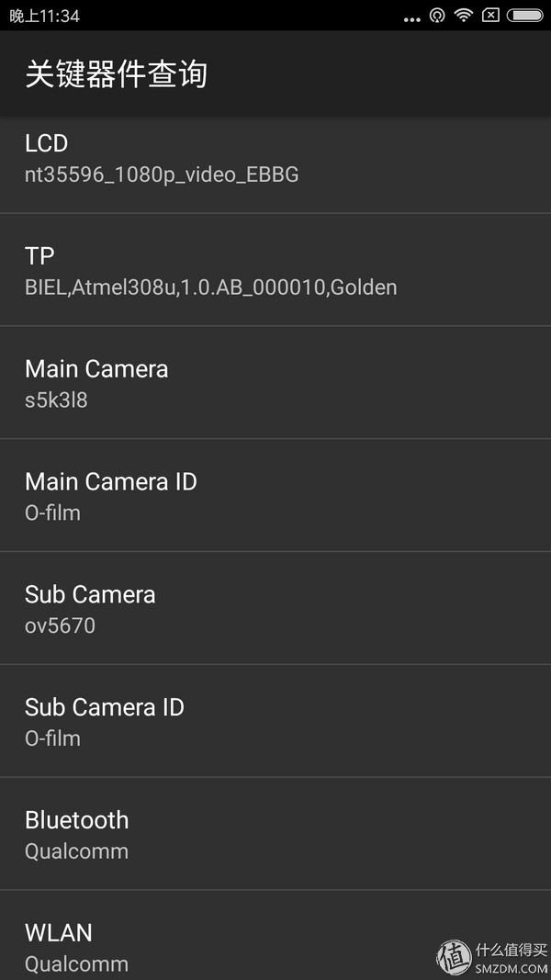Tap the clock showing 晚上11:34
Image resolution: width=551 pixels, height=980 pixels.
coord(44,16)
